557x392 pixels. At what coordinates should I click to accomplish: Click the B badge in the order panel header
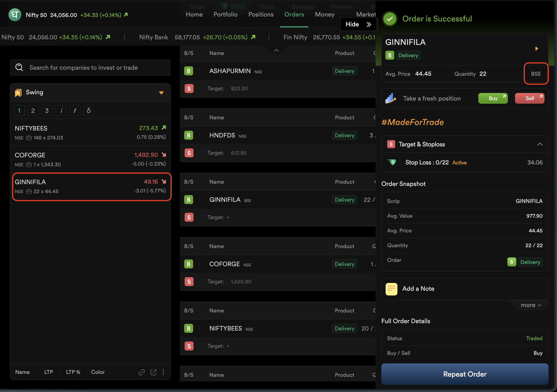[390, 55]
